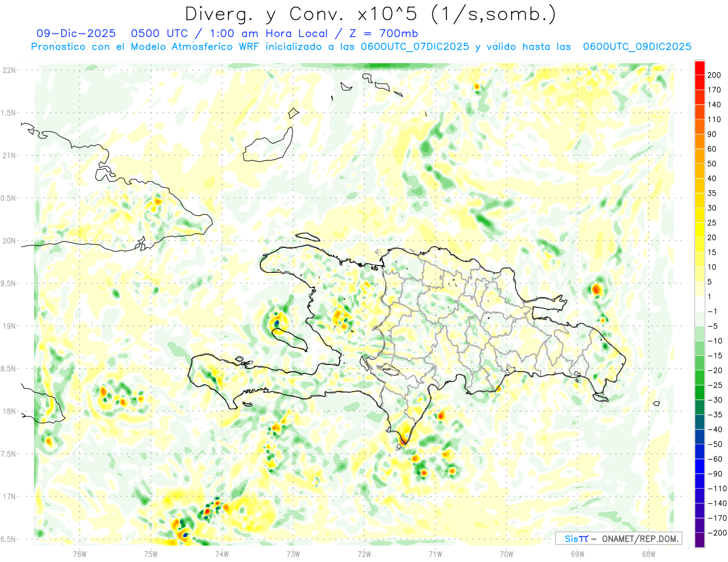Click the '-20' color scale label
The height and width of the screenshot is (562, 728).
pyautogui.click(x=716, y=370)
